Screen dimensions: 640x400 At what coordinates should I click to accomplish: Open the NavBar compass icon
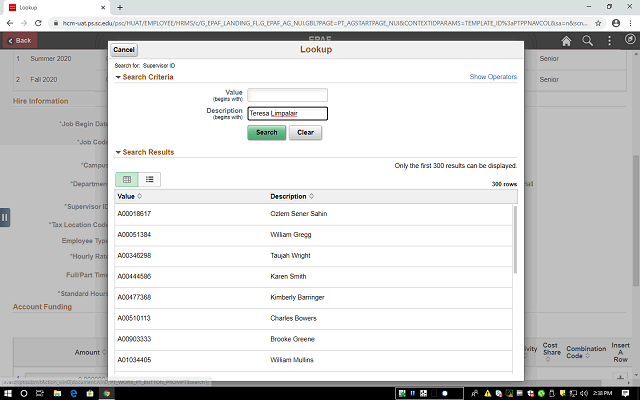(630, 39)
